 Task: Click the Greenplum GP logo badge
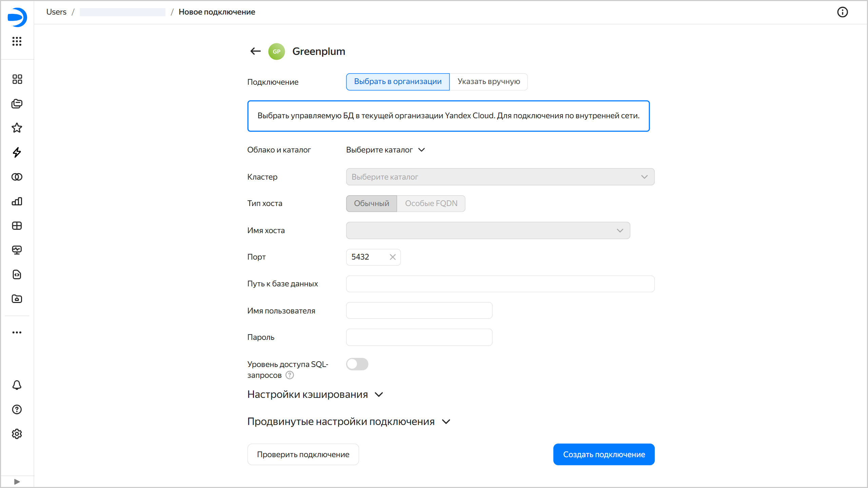click(x=277, y=52)
